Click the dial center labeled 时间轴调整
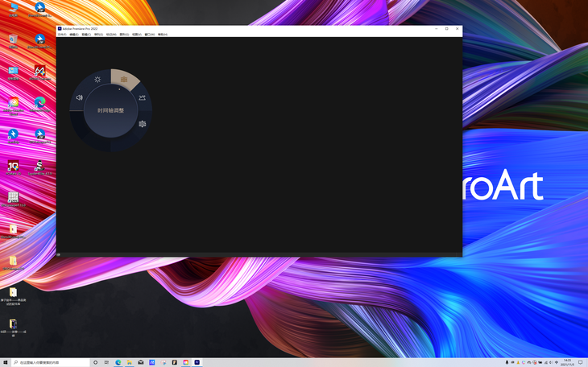Screen dimensions: 588x367 click(111, 110)
